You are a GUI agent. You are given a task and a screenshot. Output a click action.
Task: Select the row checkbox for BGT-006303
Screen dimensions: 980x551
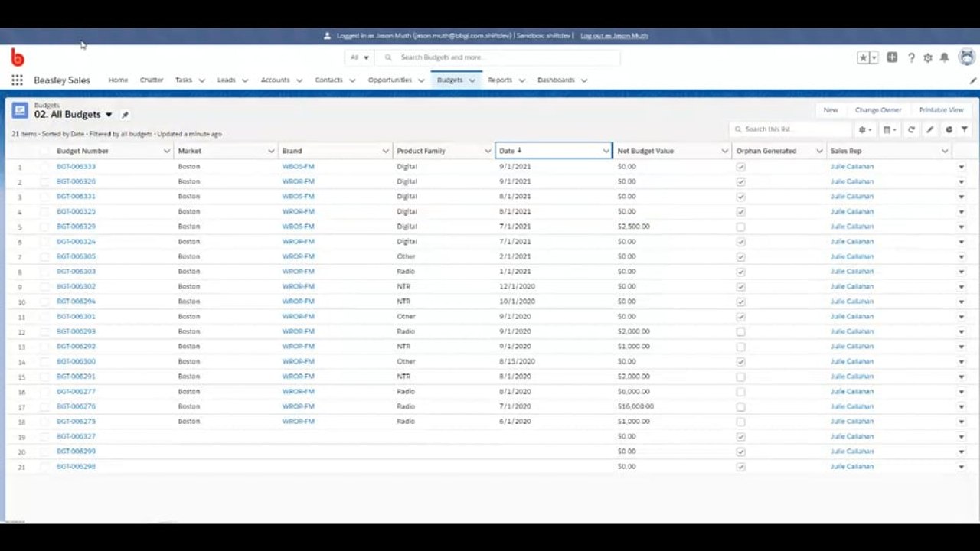(44, 271)
